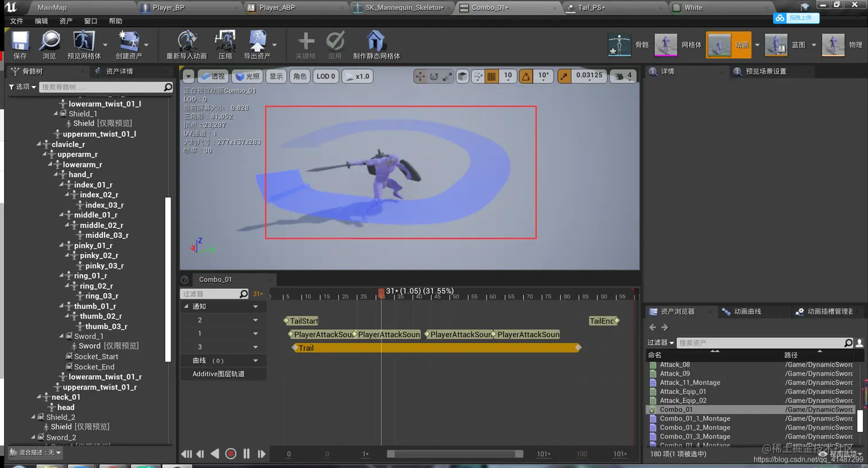Toggle rotation angle snapping icon
This screenshot has width=868, height=468.
point(526,76)
